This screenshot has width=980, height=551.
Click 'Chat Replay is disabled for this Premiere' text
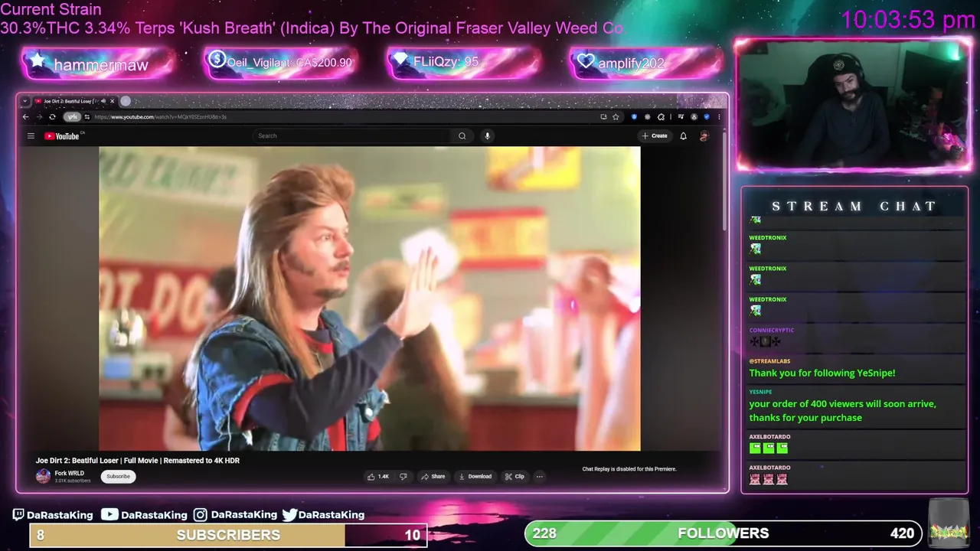(629, 469)
